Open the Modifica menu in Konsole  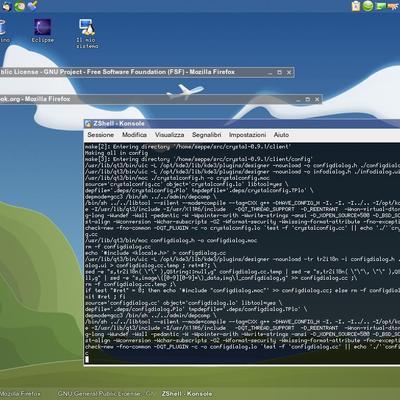134,135
